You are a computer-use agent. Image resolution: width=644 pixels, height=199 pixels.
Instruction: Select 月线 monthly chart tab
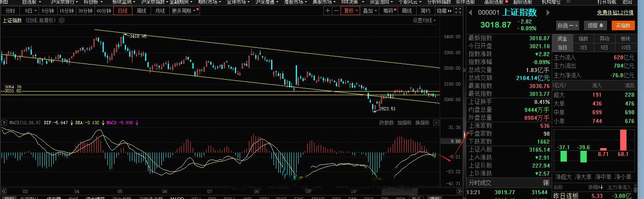click(160, 11)
